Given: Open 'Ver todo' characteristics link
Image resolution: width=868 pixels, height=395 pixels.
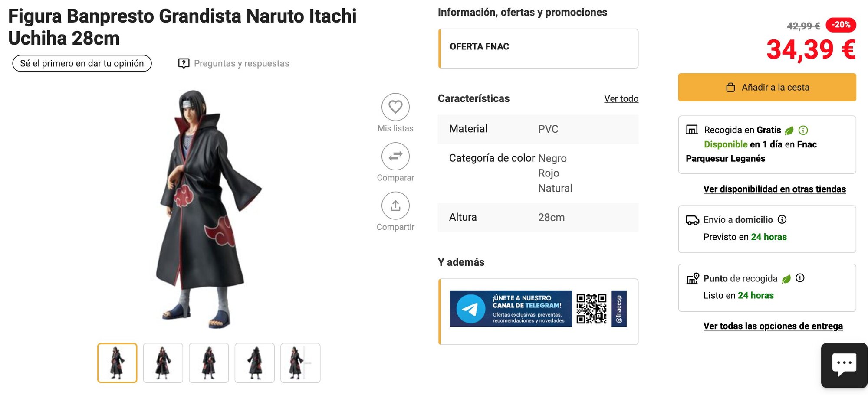Looking at the screenshot, I should (621, 98).
